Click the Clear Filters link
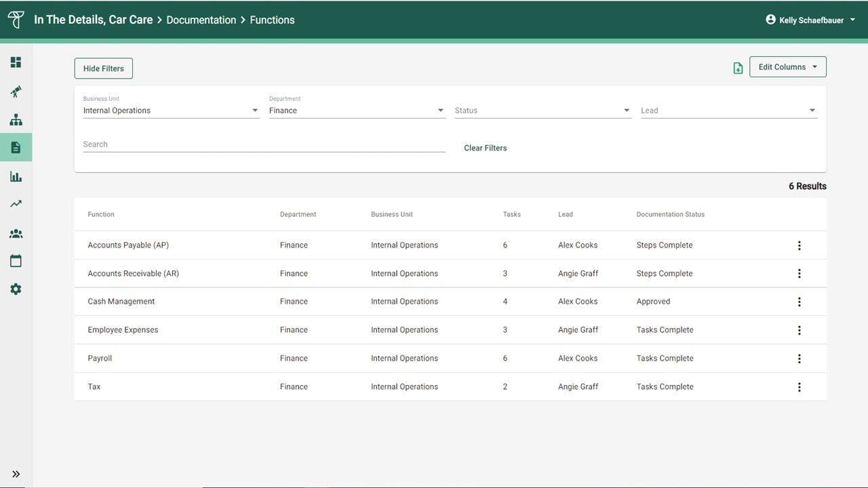This screenshot has width=868, height=488. tap(485, 148)
